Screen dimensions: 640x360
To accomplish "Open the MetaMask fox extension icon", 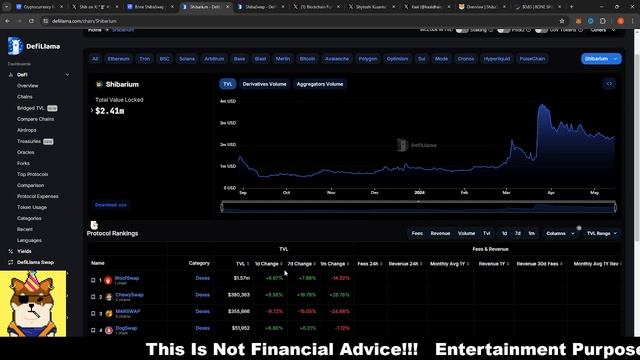I will (x=578, y=21).
